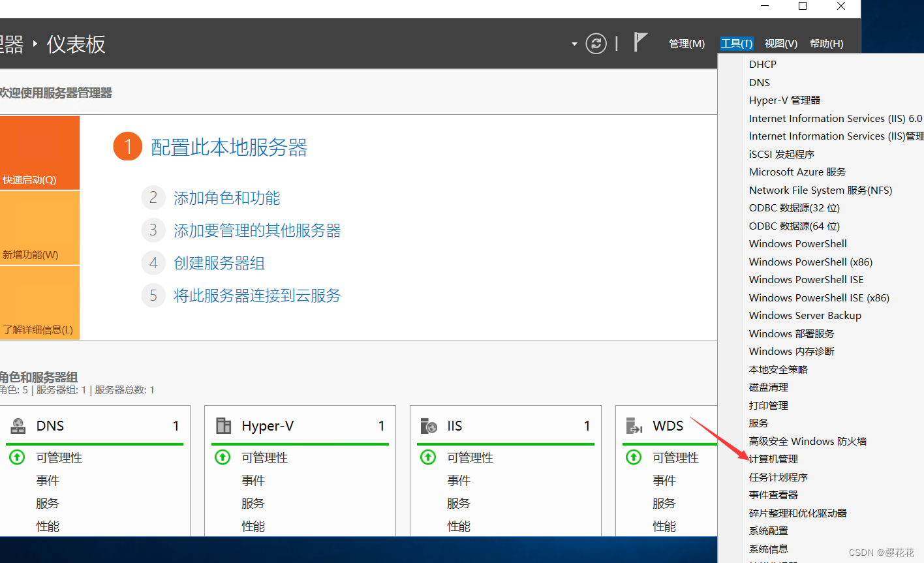Open the 管理(M) menu

click(687, 44)
